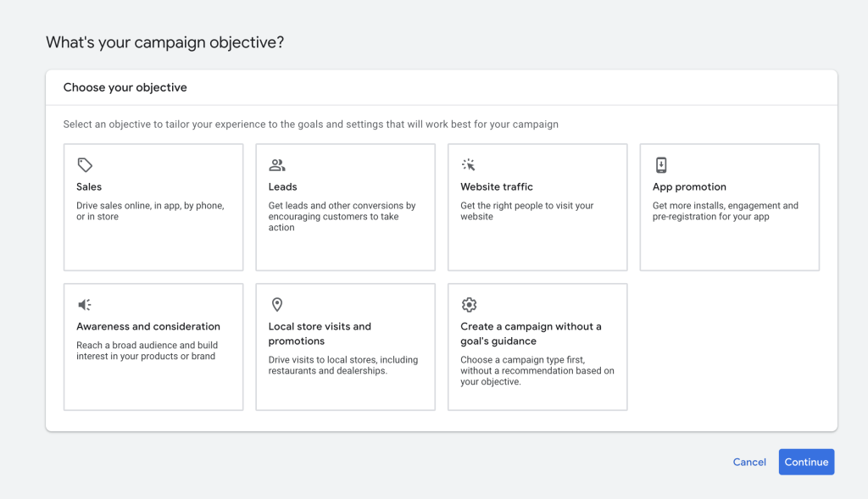This screenshot has height=499, width=868.
Task: Select the Sales objective card
Action: [x=153, y=208]
